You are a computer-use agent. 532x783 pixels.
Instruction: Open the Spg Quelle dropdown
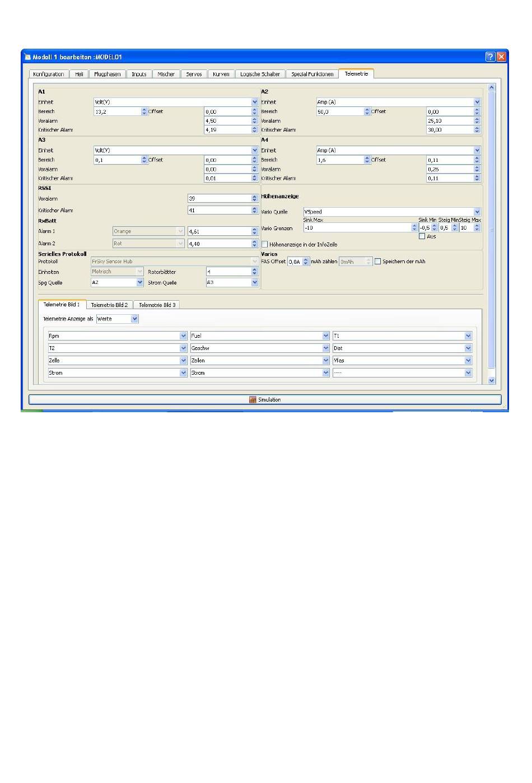pos(117,282)
